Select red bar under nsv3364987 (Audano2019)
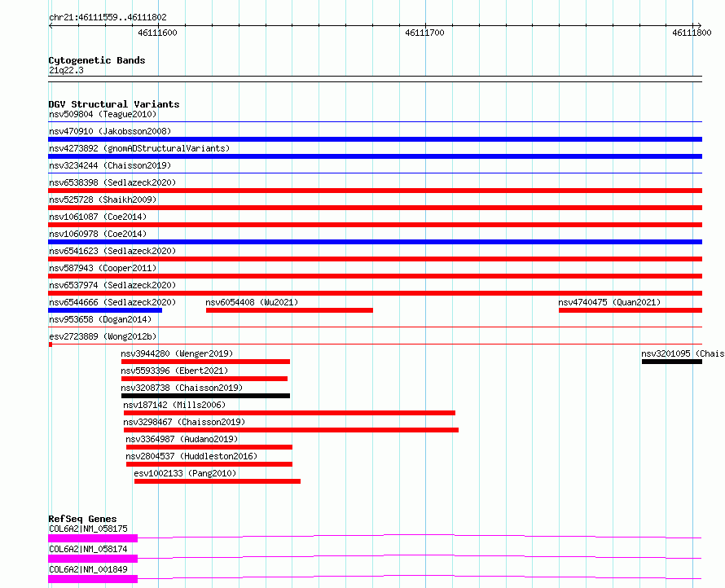This screenshot has width=725, height=588. pos(209,447)
